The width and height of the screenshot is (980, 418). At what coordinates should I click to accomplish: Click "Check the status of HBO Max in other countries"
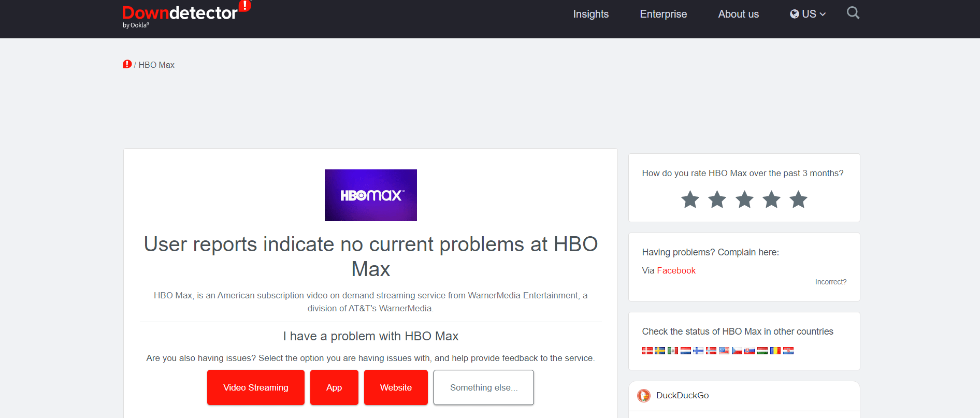[738, 331]
